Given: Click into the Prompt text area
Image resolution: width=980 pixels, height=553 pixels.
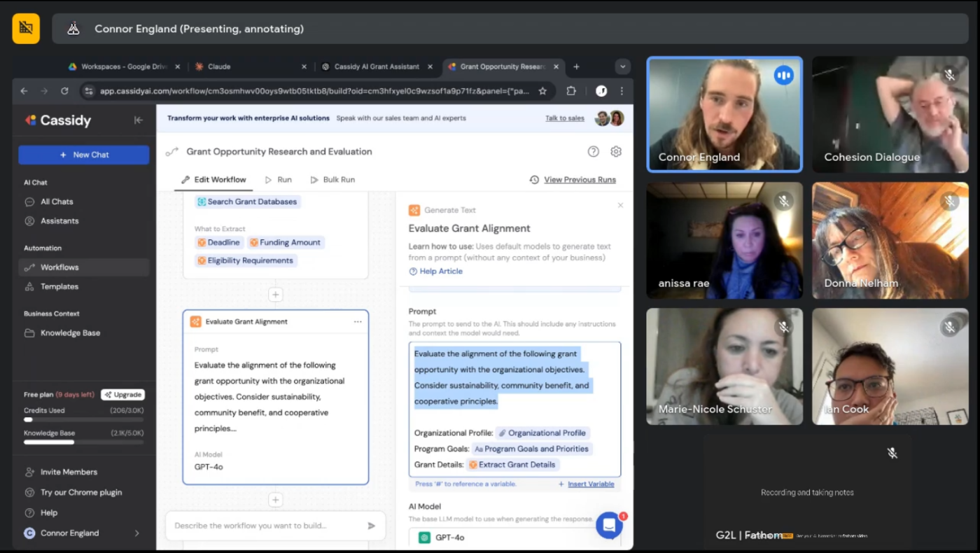Looking at the screenshot, I should (x=514, y=409).
